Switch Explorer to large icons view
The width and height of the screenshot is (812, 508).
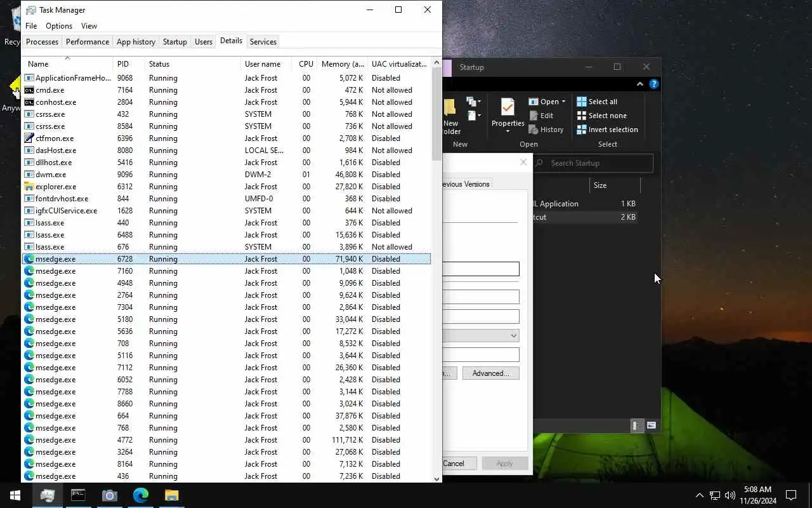[652, 426]
